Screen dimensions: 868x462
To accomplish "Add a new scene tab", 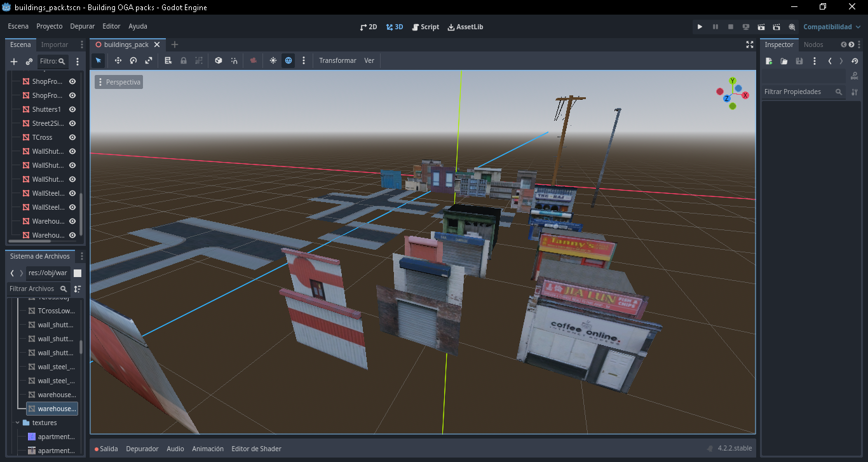I will click(x=175, y=44).
